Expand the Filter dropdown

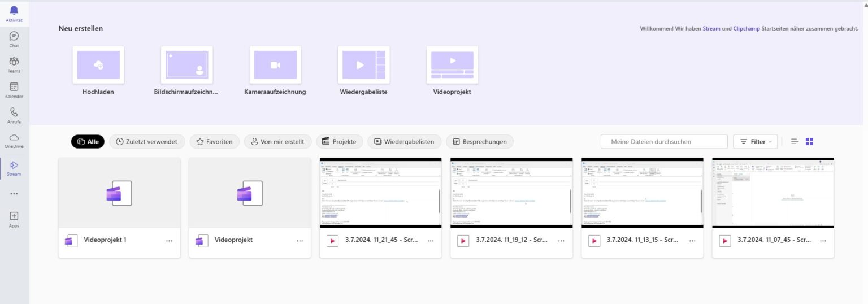pos(756,142)
